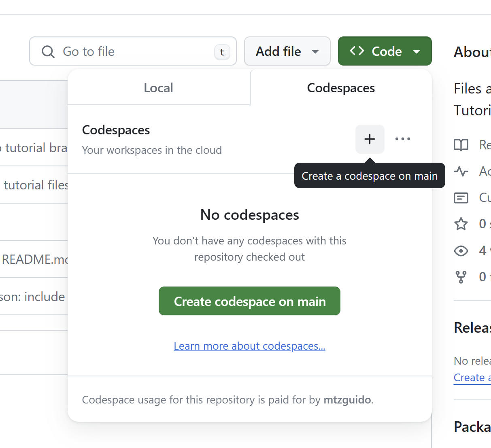Image resolution: width=491 pixels, height=448 pixels.
Task: Expand the Add file dropdown
Action: tap(287, 51)
